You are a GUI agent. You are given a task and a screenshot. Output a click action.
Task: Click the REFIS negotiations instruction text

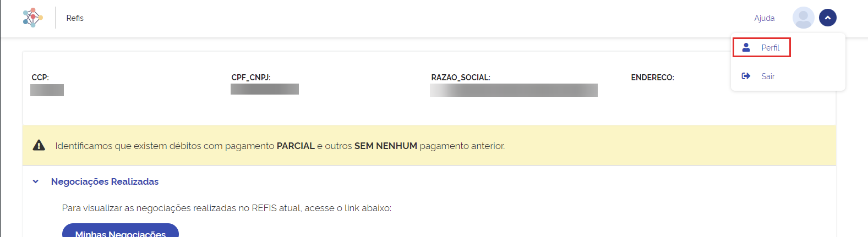[x=227, y=208]
